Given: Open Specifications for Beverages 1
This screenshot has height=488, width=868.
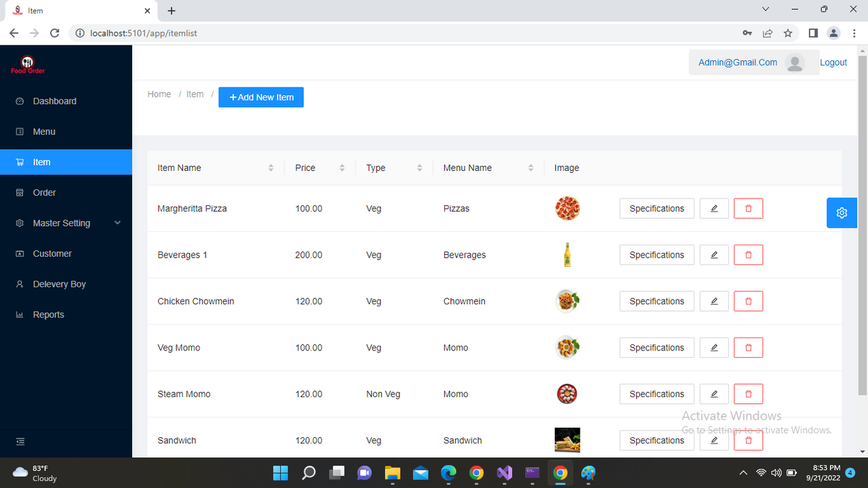Looking at the screenshot, I should pyautogui.click(x=656, y=255).
